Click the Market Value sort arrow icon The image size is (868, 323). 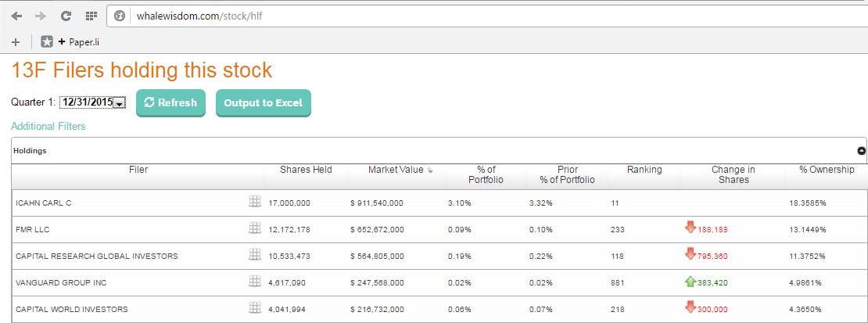pyautogui.click(x=430, y=170)
